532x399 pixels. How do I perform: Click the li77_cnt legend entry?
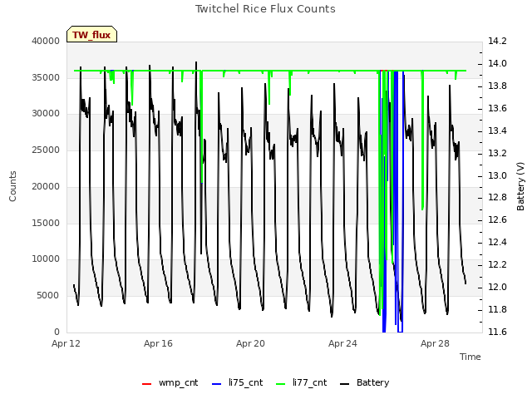[x=301, y=382]
